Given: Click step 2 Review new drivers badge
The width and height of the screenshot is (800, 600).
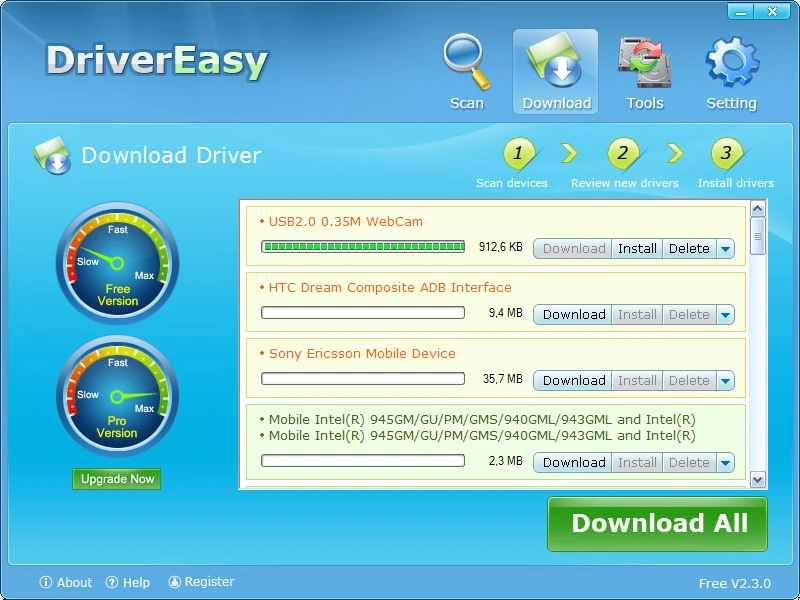Looking at the screenshot, I should (x=623, y=153).
